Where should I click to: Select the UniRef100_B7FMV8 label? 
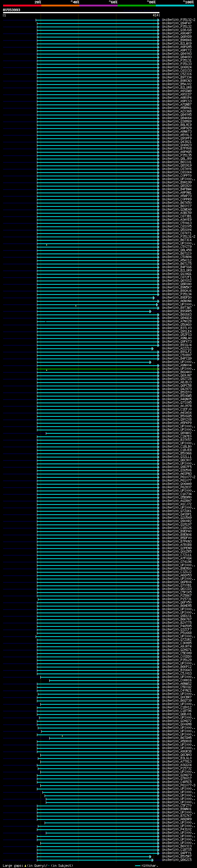coord(177,149)
